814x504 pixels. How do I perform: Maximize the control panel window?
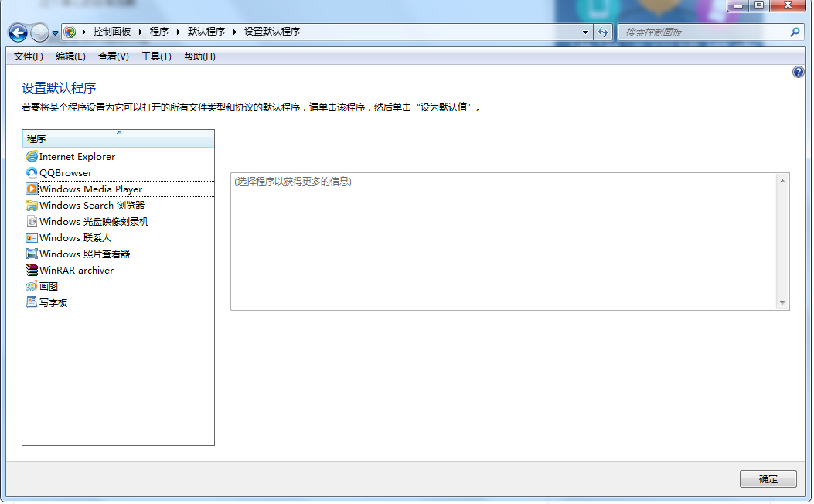click(758, 5)
